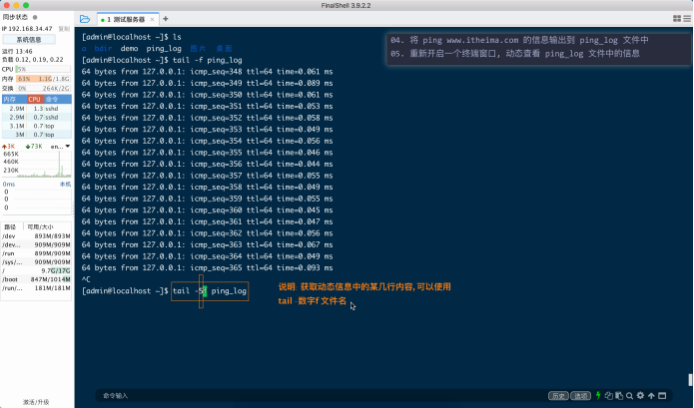Click the 本机 ping target link

tap(65, 184)
